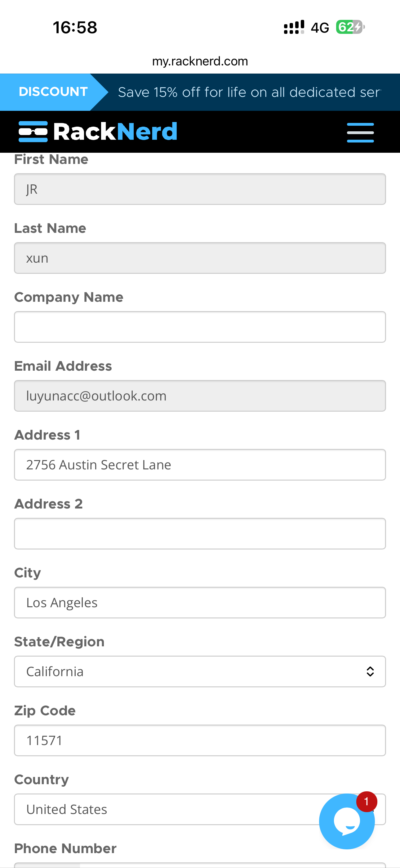Select the Zip Code field

pyautogui.click(x=200, y=741)
